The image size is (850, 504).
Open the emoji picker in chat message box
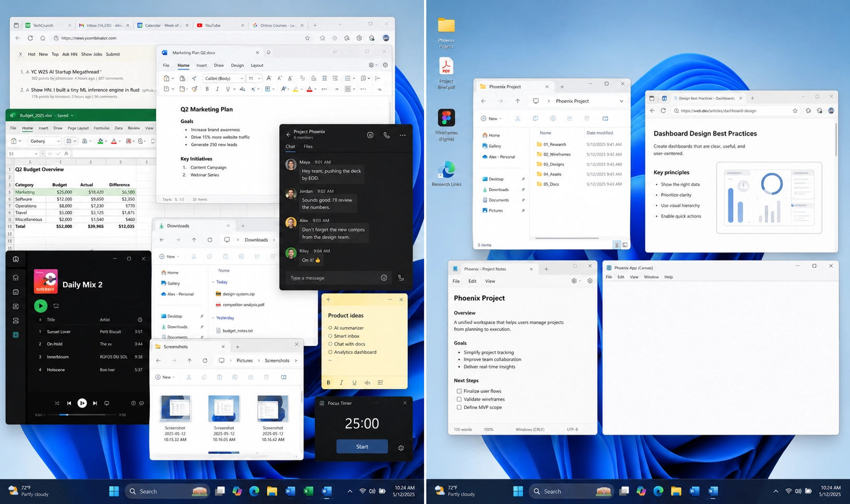click(x=384, y=278)
